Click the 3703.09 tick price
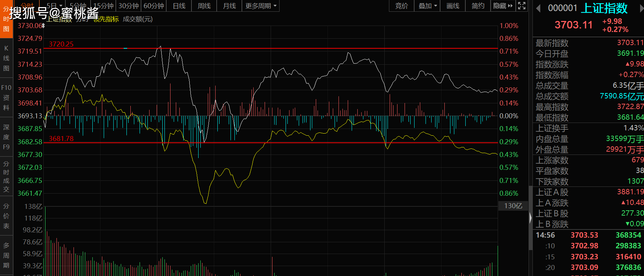 pyautogui.click(x=584, y=267)
